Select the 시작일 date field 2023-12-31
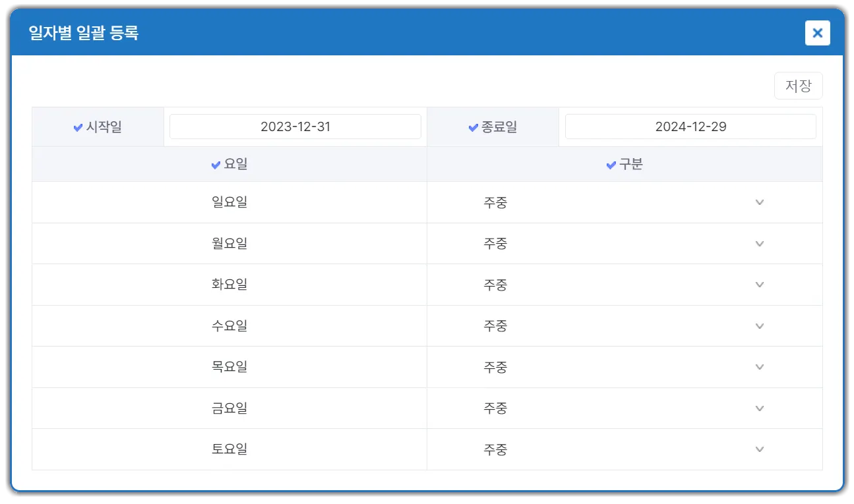Viewport: 854px width, 504px height. [295, 126]
